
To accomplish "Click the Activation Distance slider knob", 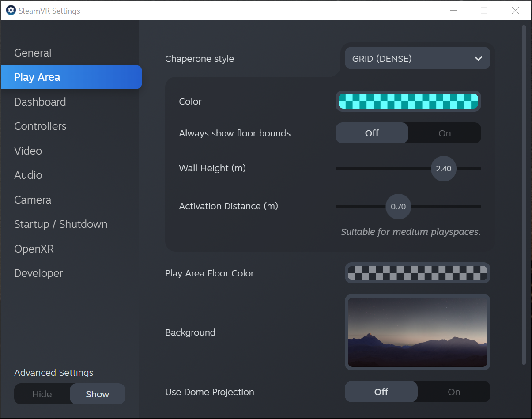I will 398,207.
